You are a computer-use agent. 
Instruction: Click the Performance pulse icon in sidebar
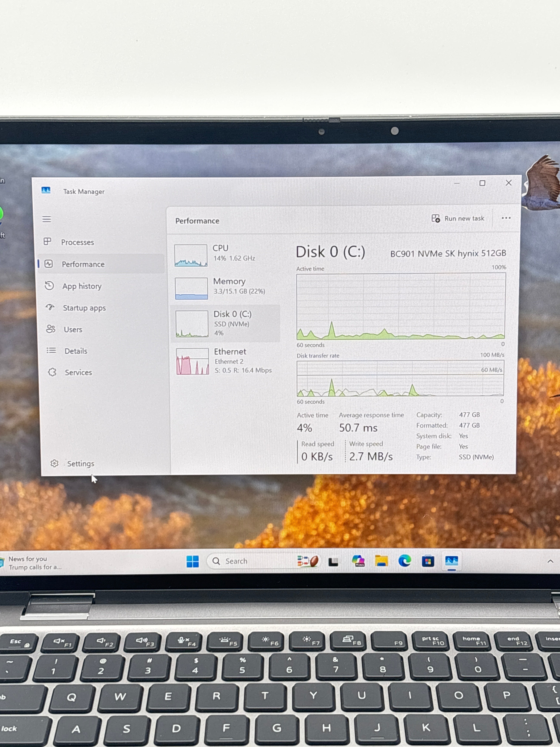pyautogui.click(x=49, y=264)
